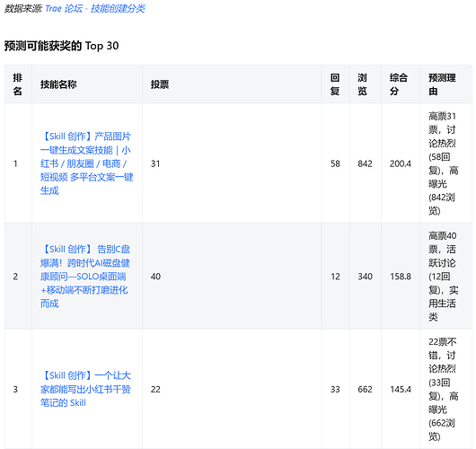Click the 排名 column header

18,84
